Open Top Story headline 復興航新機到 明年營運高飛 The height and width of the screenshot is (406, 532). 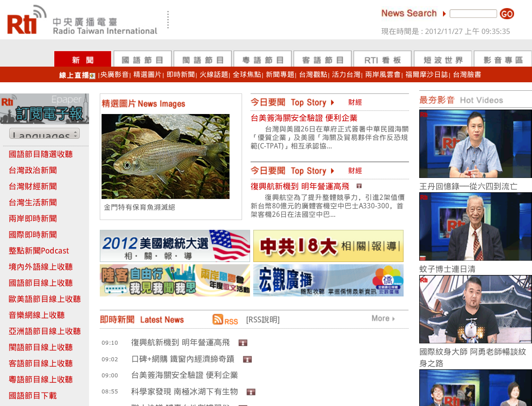point(300,186)
